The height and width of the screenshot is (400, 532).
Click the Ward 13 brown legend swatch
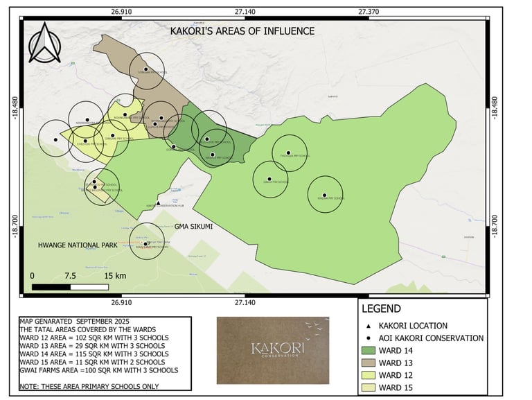click(x=369, y=363)
